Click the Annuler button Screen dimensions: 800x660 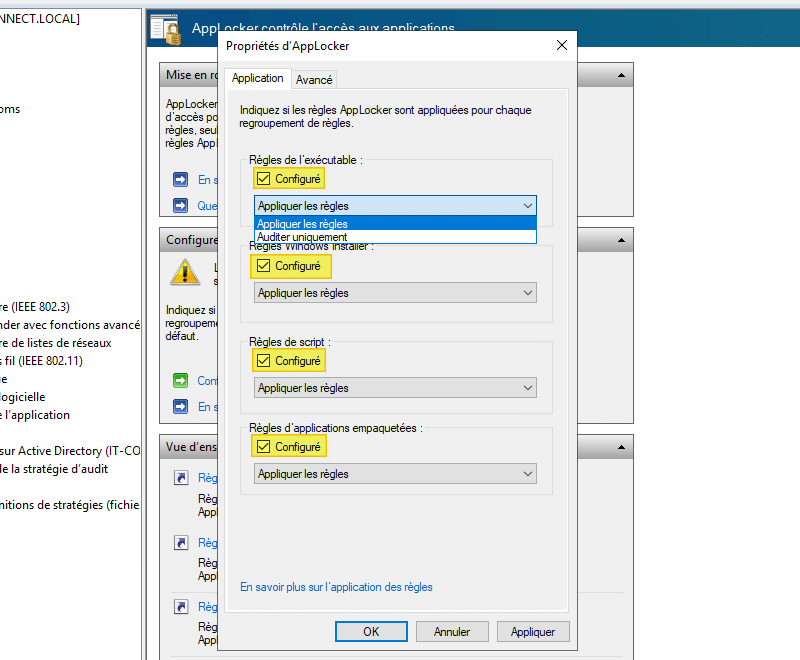(x=452, y=631)
